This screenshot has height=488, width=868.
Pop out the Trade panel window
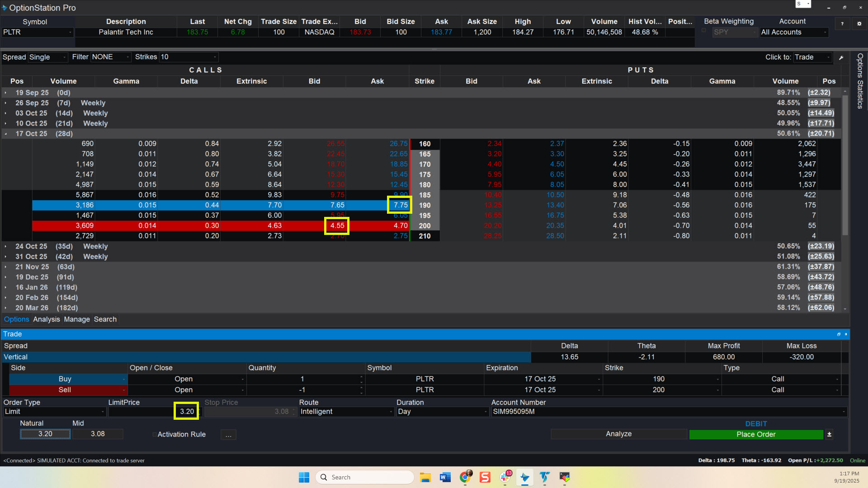click(839, 334)
